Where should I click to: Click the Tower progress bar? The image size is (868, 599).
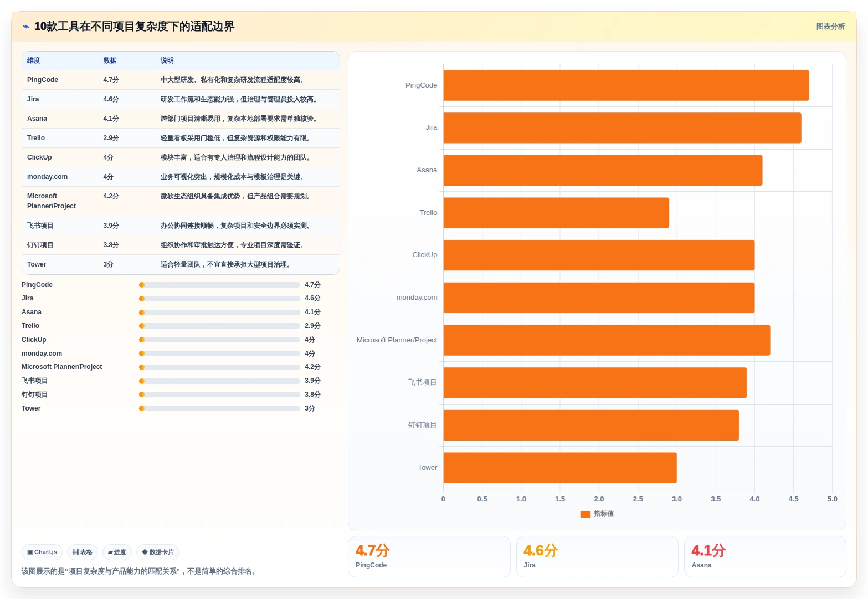click(x=219, y=408)
